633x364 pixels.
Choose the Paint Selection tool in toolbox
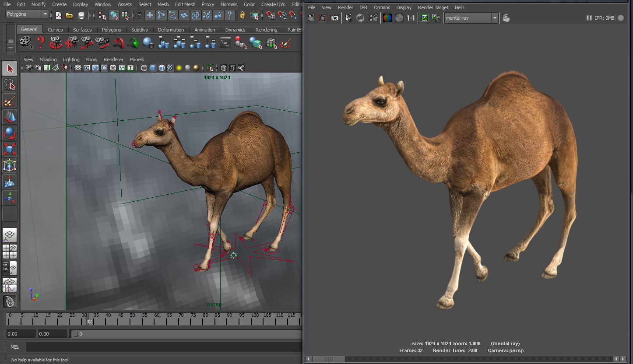[x=10, y=101]
